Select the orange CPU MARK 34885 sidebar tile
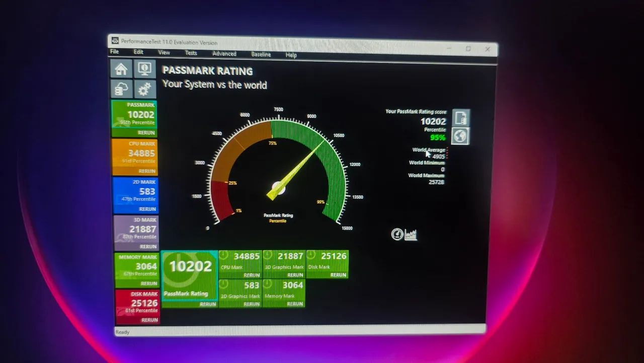The image size is (644, 363). click(135, 157)
